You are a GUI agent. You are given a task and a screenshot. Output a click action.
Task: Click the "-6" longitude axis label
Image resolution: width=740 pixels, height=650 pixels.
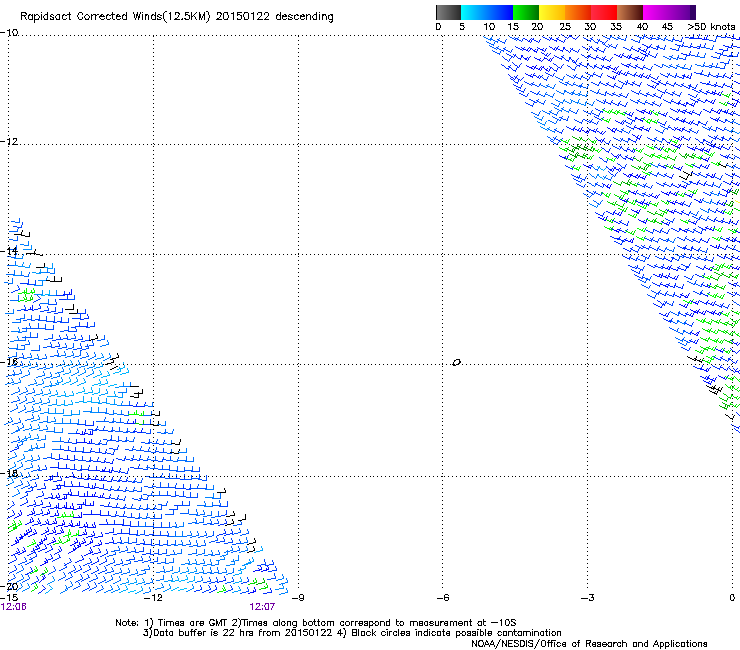(443, 598)
